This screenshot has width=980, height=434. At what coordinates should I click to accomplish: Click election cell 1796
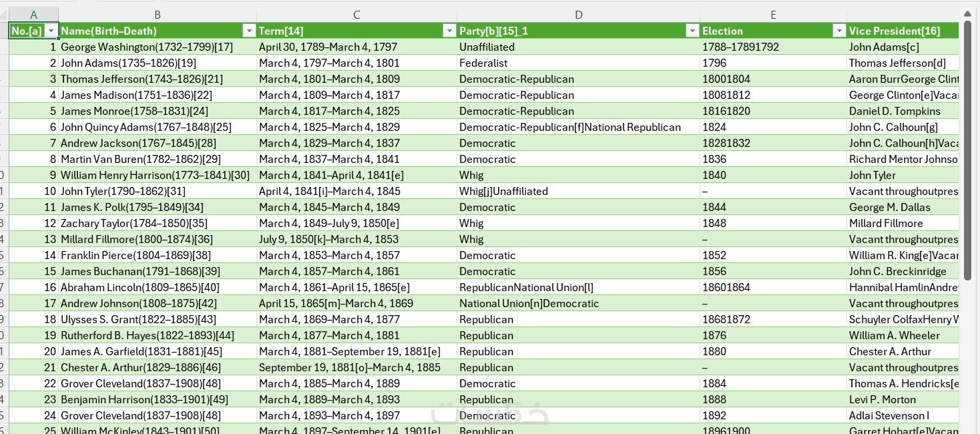[773, 63]
